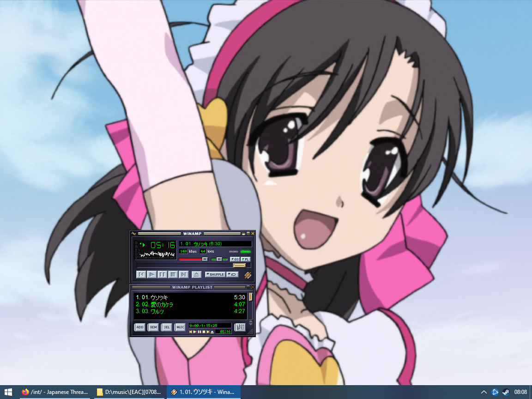The height and width of the screenshot is (399, 532).
Task: Click playlist scroll up arrow
Action: 251,321
